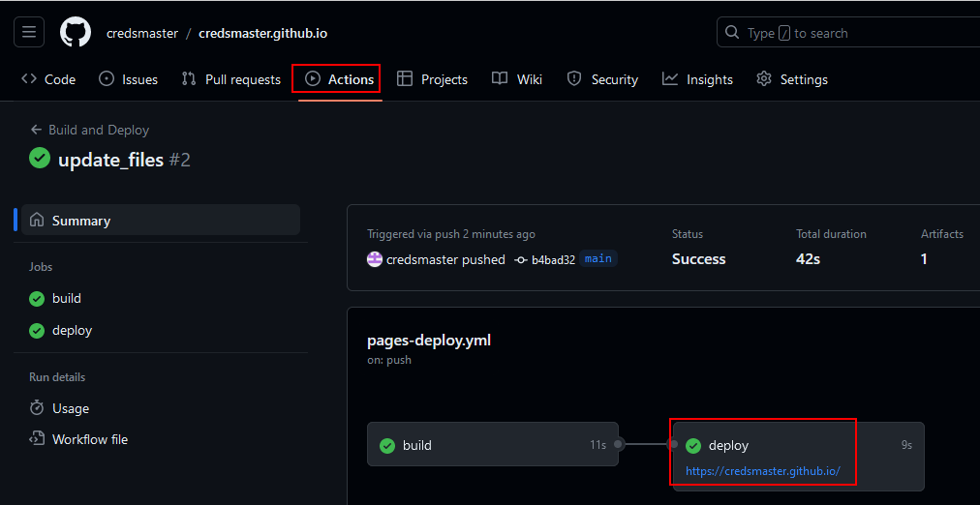Viewport: 980px width, 505px height.
Task: Click the 'on: push' trigger text
Action: click(x=389, y=360)
